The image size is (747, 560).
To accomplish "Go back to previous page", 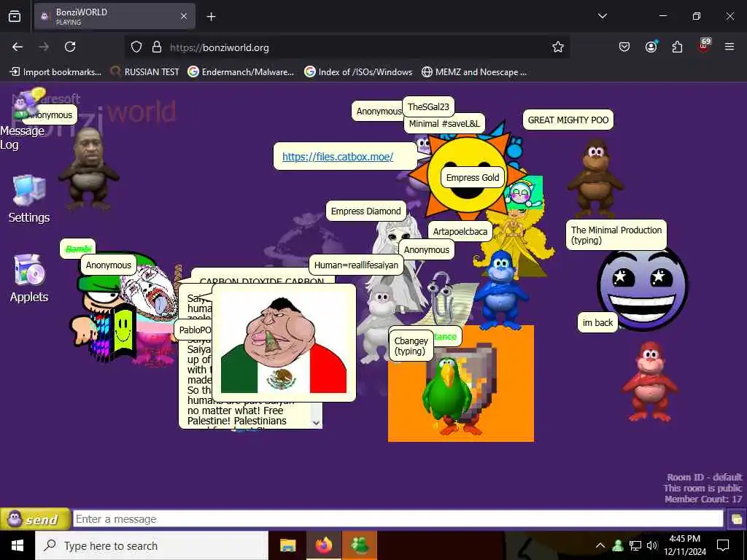I will (x=18, y=47).
